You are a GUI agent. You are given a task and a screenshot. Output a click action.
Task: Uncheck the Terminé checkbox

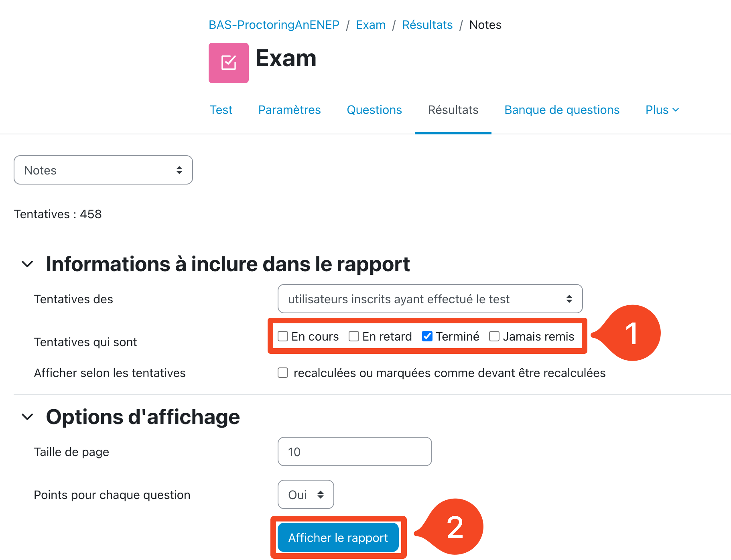click(427, 336)
